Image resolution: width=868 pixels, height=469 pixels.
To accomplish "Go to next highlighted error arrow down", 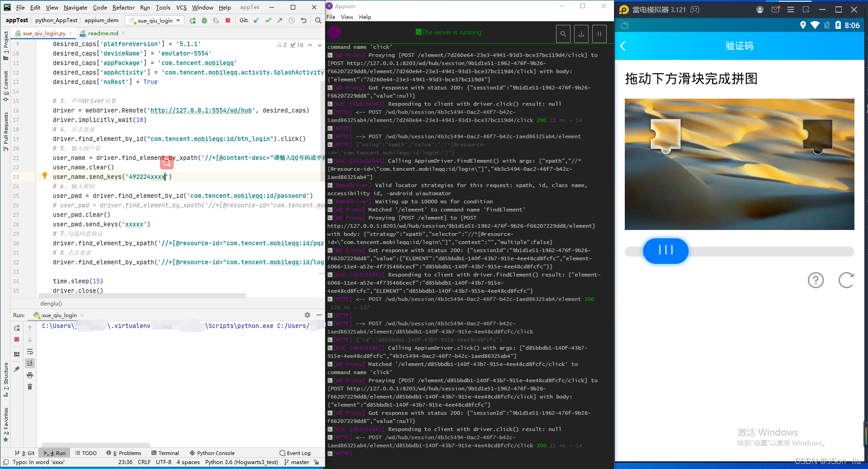I will coord(320,45).
